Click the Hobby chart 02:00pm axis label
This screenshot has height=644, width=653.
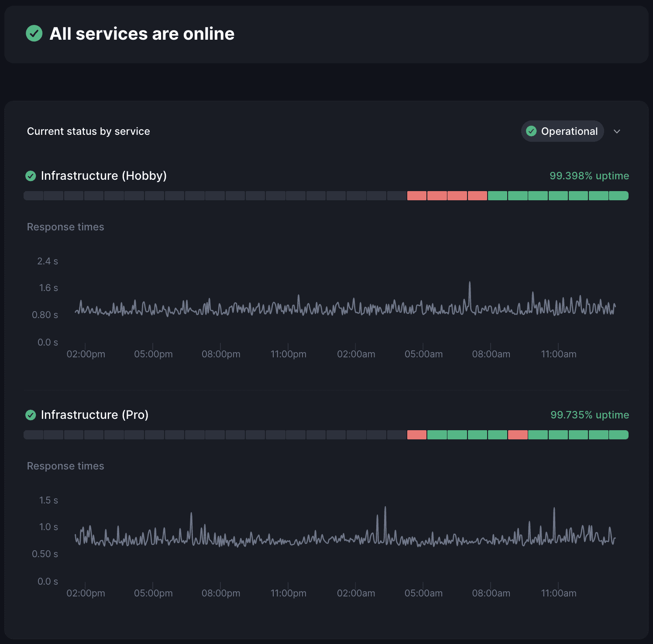(x=86, y=354)
